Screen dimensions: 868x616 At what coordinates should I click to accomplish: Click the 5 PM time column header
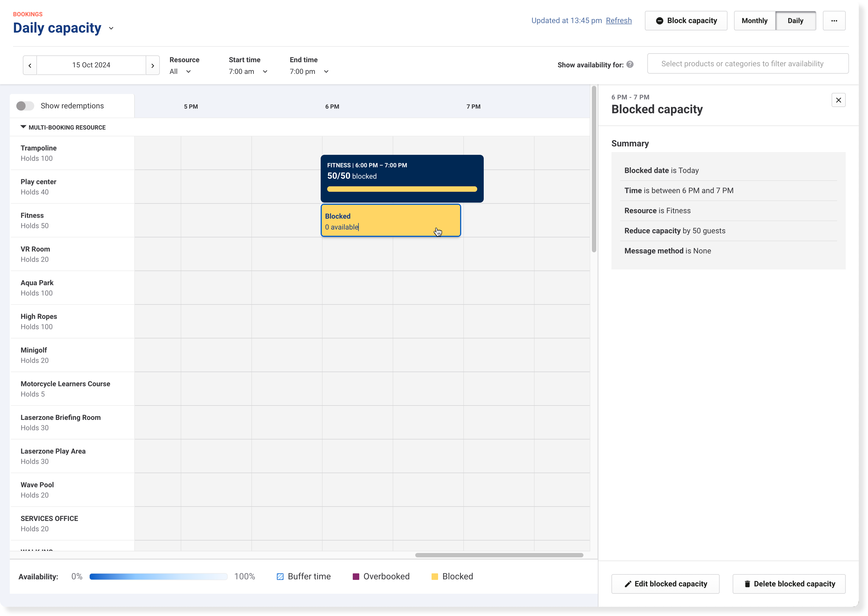coord(191,106)
